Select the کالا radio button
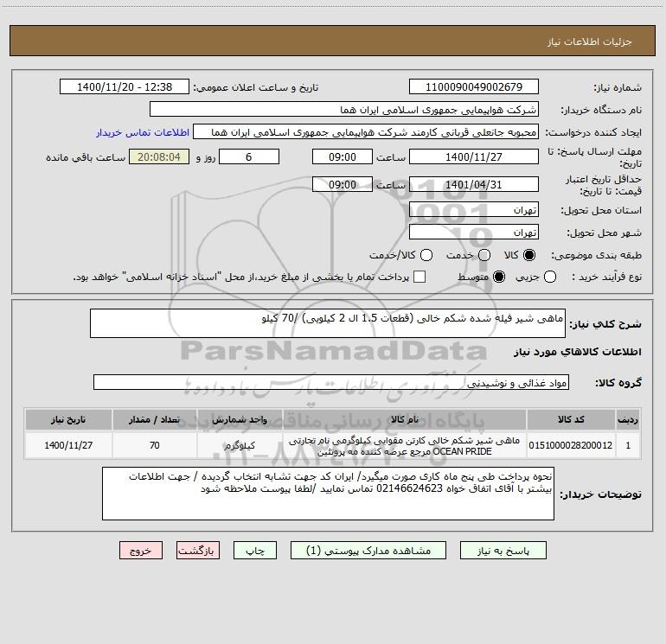The image size is (666, 644). (x=529, y=255)
